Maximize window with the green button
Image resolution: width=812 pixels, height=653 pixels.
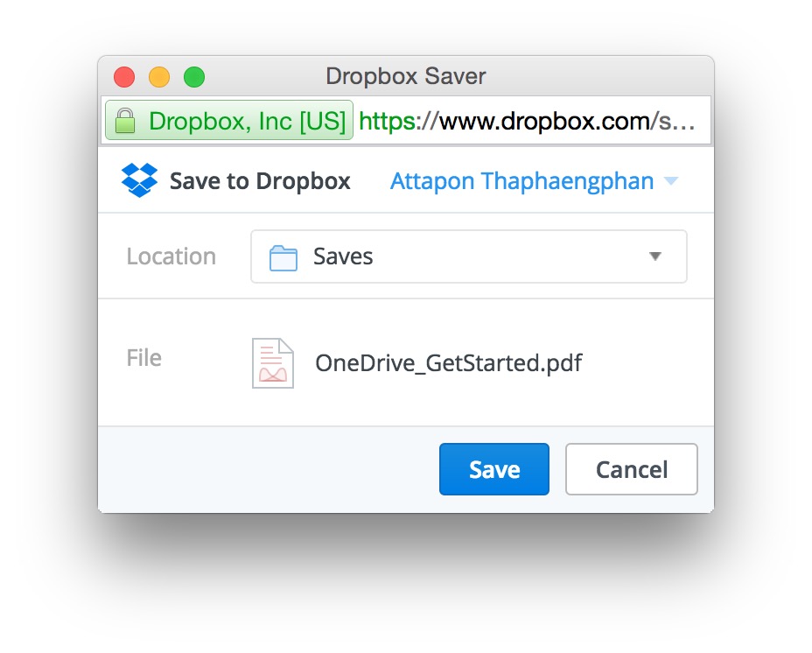194,77
